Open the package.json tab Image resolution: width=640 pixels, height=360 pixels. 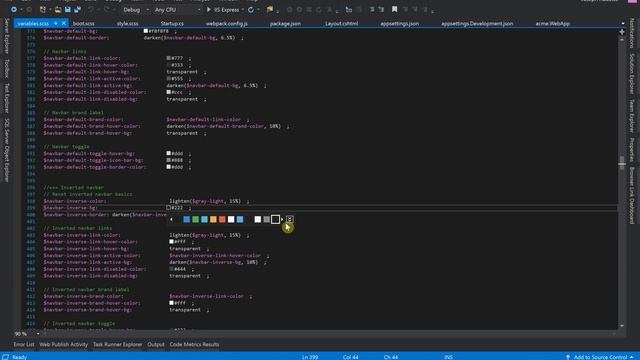coord(285,24)
